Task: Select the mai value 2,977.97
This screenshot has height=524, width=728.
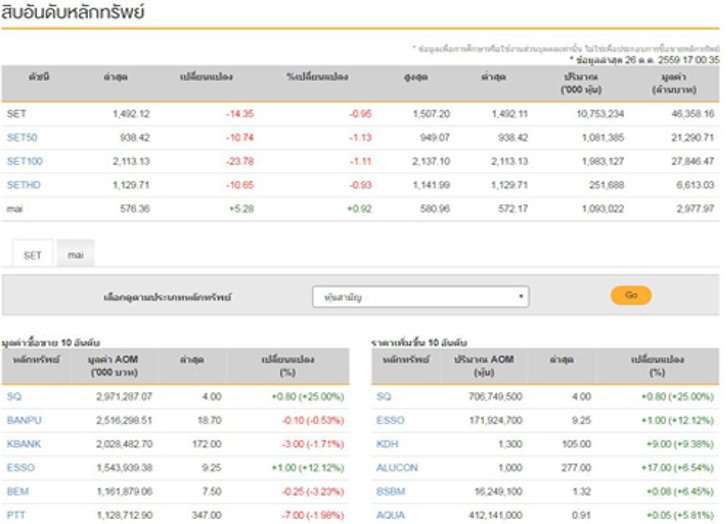Action: 695,208
